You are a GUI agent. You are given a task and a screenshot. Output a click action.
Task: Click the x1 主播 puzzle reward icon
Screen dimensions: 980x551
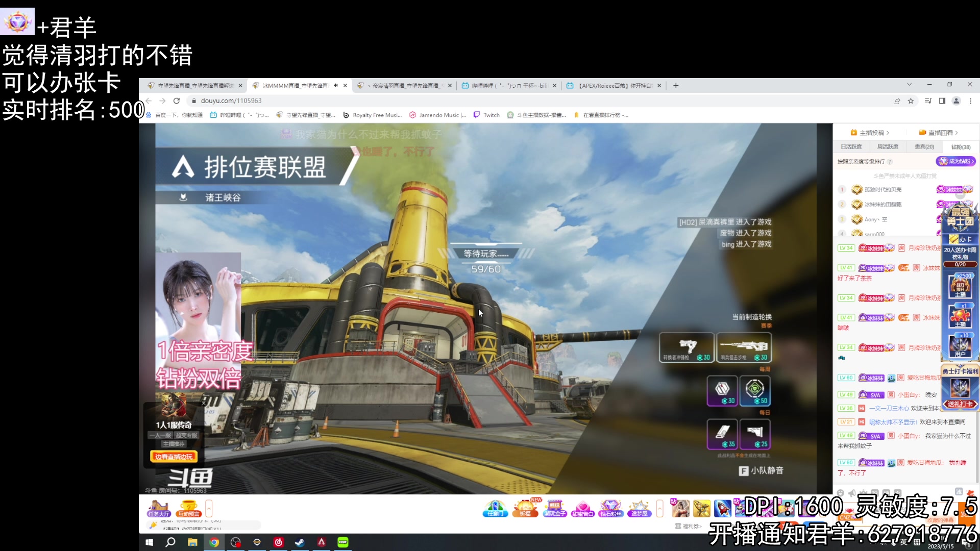[960, 316]
